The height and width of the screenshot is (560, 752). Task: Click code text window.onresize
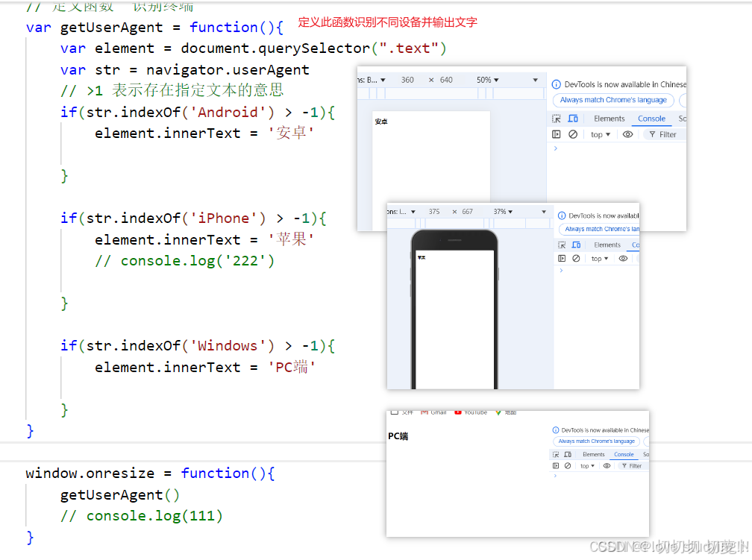point(90,474)
